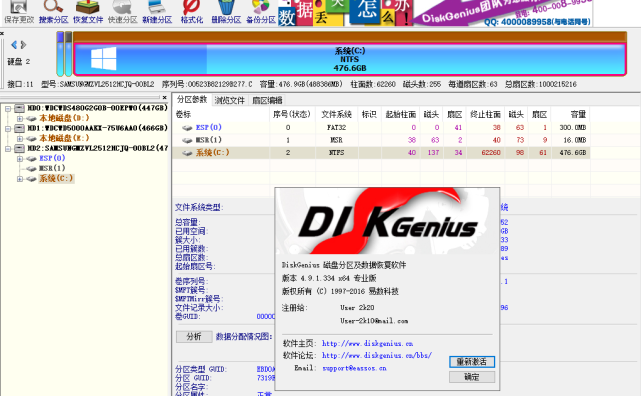Screen dimensions: 641x396
Task: Click the 起始柱面 column header
Action: (401, 114)
